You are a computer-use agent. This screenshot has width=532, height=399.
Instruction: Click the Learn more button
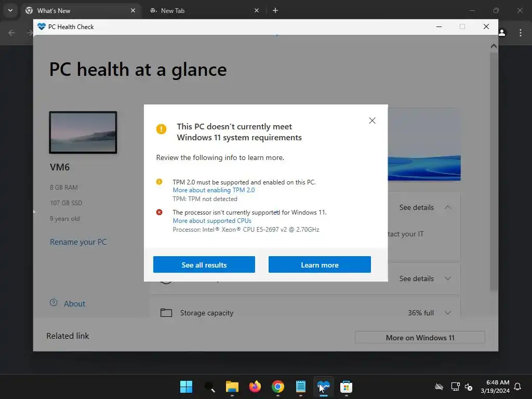[320, 264]
